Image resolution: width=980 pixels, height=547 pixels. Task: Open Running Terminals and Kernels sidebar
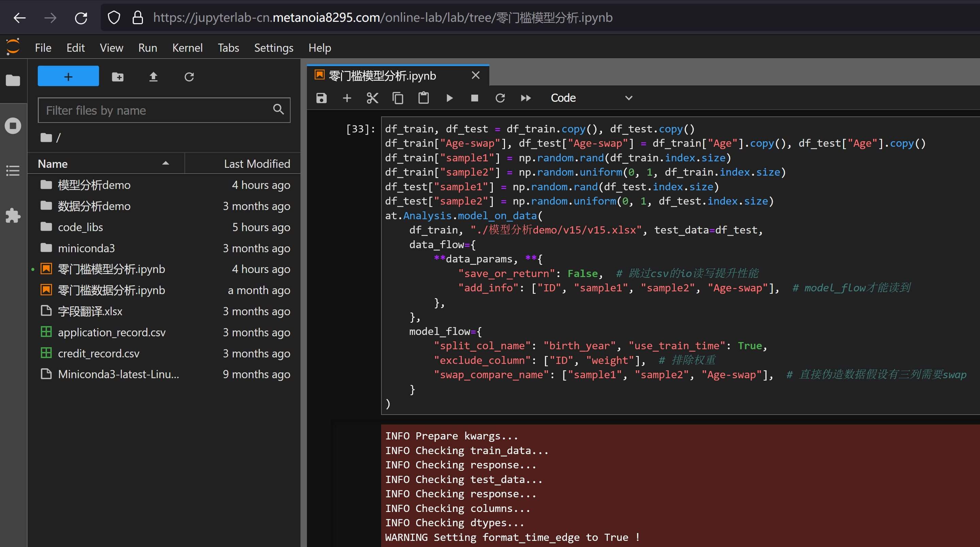[x=13, y=126]
